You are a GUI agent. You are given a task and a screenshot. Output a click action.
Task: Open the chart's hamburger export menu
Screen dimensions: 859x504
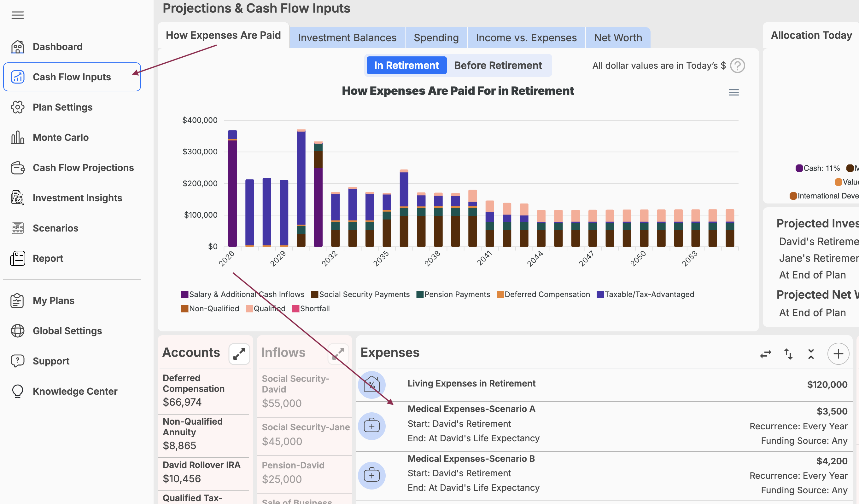point(734,92)
